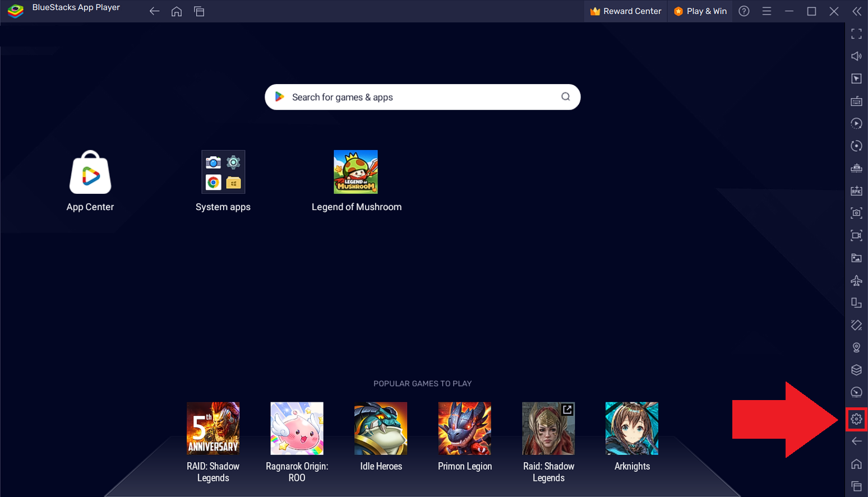Open the title bar recent apps icon
This screenshot has height=497, width=868.
pyautogui.click(x=199, y=11)
